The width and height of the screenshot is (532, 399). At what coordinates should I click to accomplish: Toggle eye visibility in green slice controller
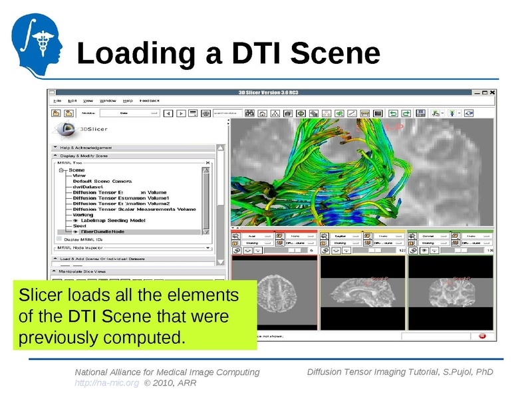tap(424, 251)
